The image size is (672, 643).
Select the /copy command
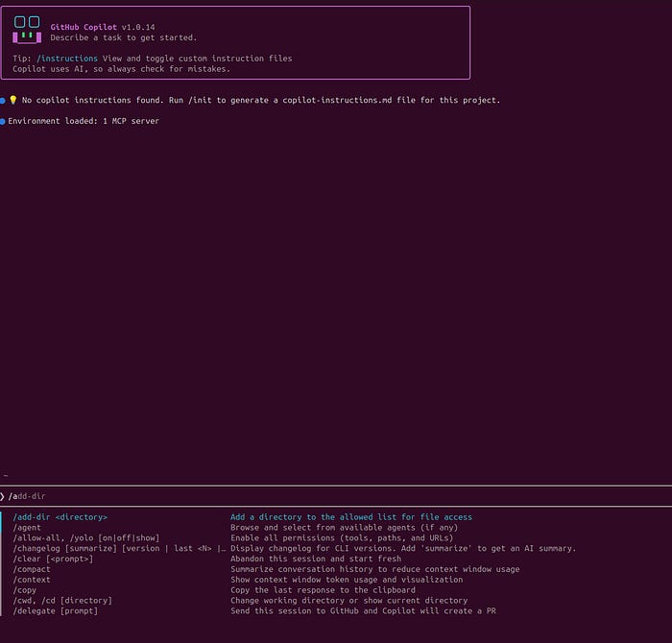pos(24,590)
